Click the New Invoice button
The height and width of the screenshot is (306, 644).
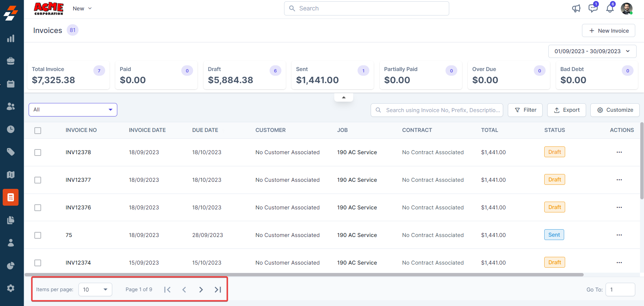[608, 31]
